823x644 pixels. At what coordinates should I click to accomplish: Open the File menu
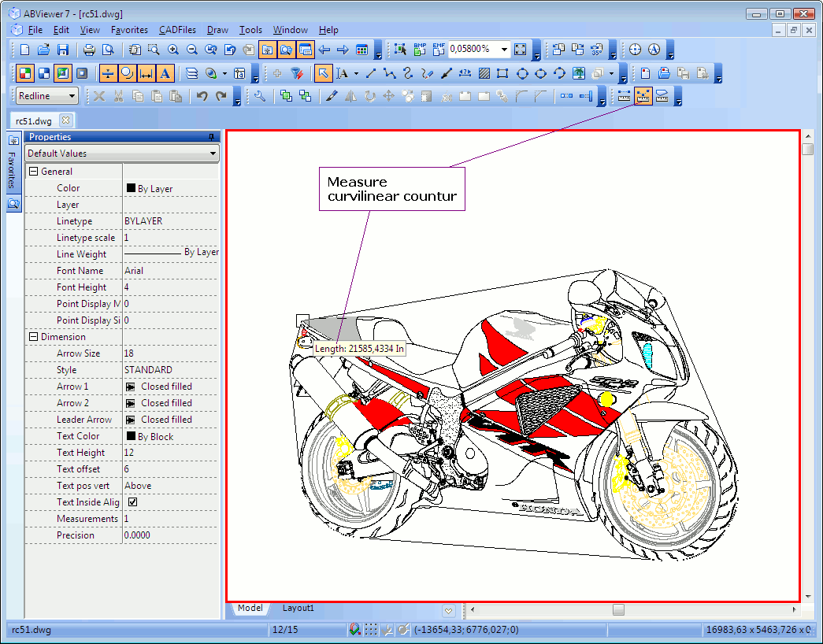[35, 30]
